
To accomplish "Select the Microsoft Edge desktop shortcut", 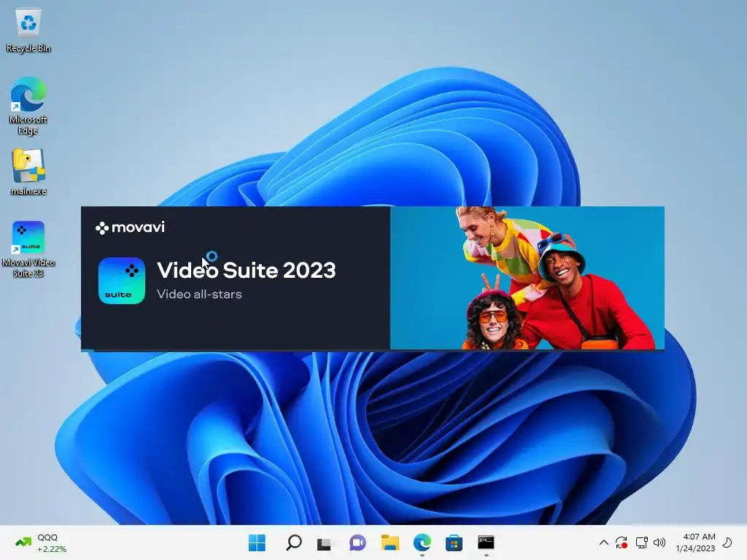I will click(x=28, y=106).
